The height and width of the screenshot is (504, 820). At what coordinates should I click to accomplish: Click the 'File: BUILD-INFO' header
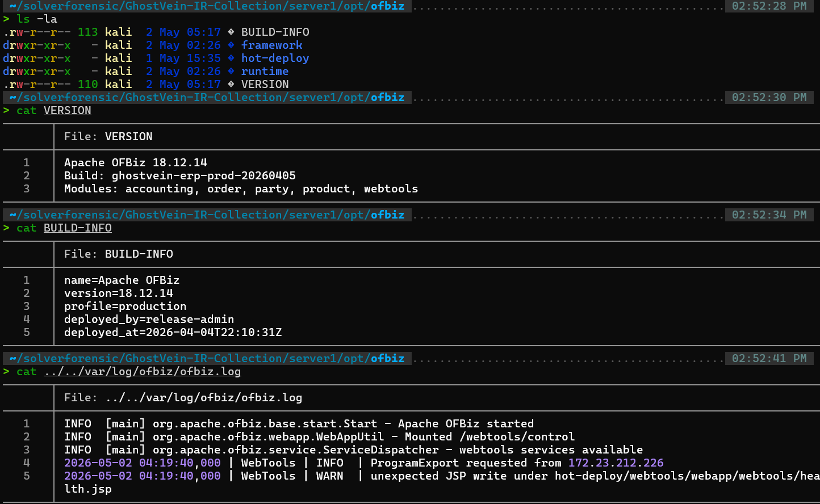(119, 254)
